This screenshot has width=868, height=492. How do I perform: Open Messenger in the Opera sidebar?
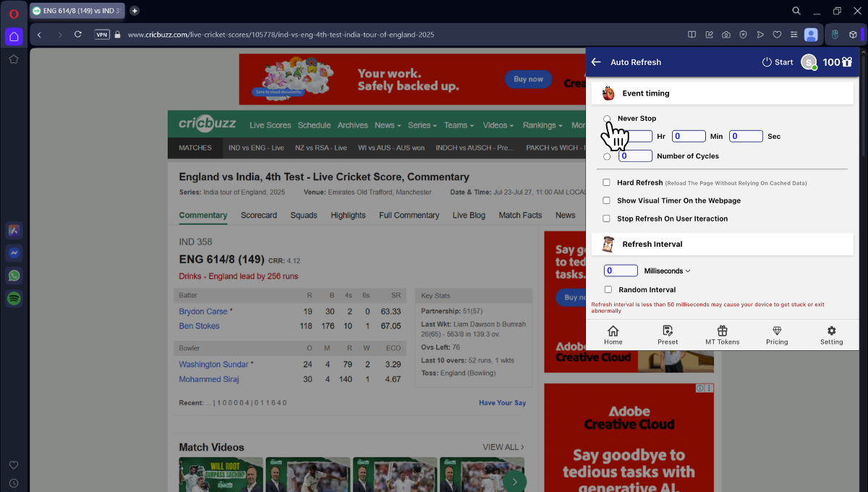point(14,253)
